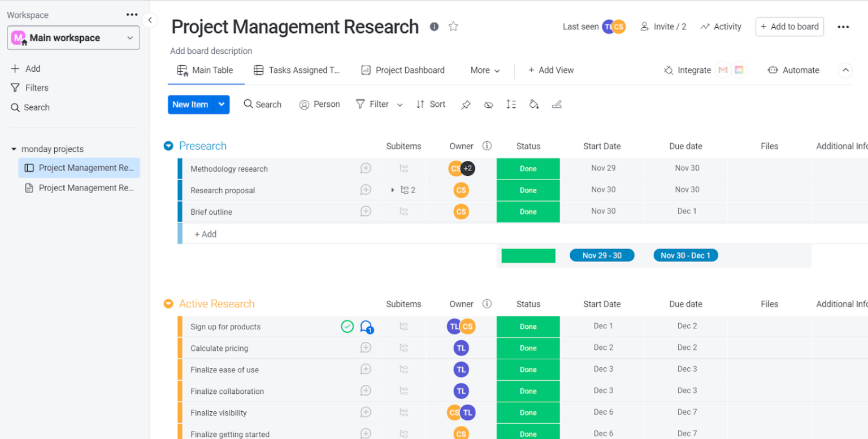Open the conversation bubble on Sign up for products

[x=367, y=327]
